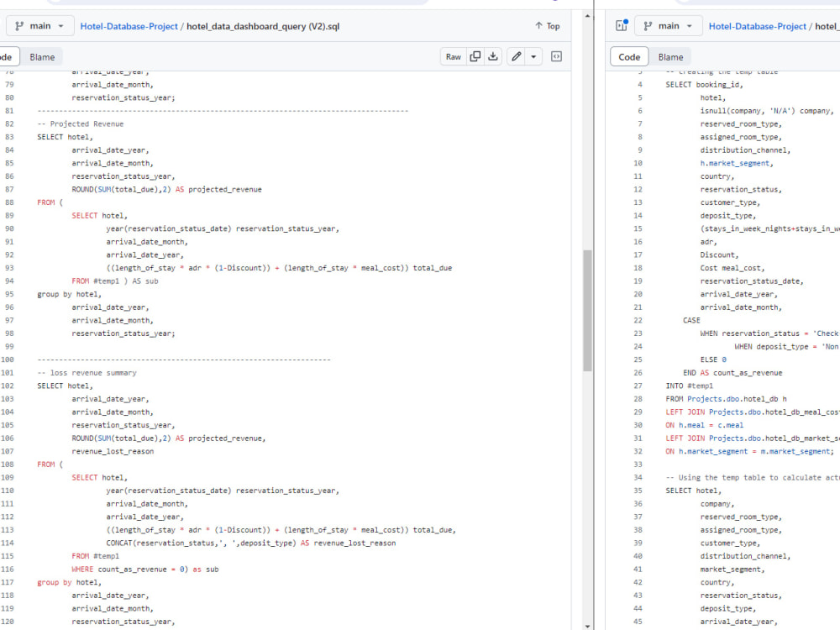Click 'INTO #temp1' line in right window
Viewport: 840px width, 630px height.
(689, 386)
